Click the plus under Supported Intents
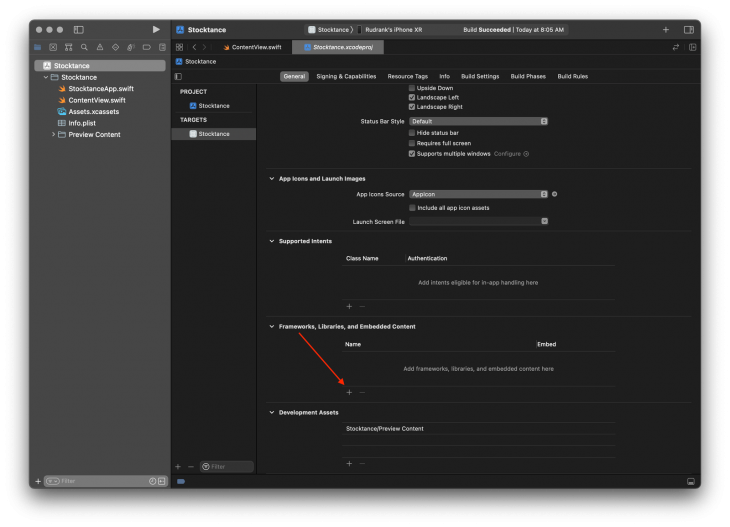 click(349, 306)
